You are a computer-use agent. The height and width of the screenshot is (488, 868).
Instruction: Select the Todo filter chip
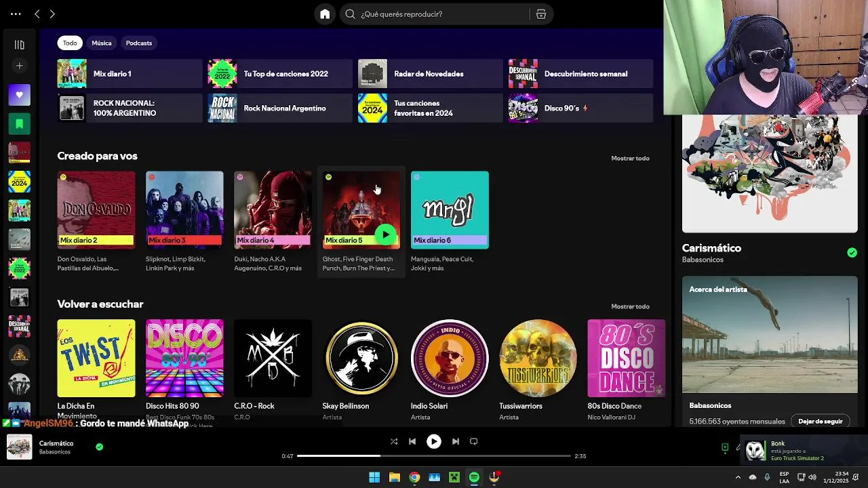[x=70, y=43]
